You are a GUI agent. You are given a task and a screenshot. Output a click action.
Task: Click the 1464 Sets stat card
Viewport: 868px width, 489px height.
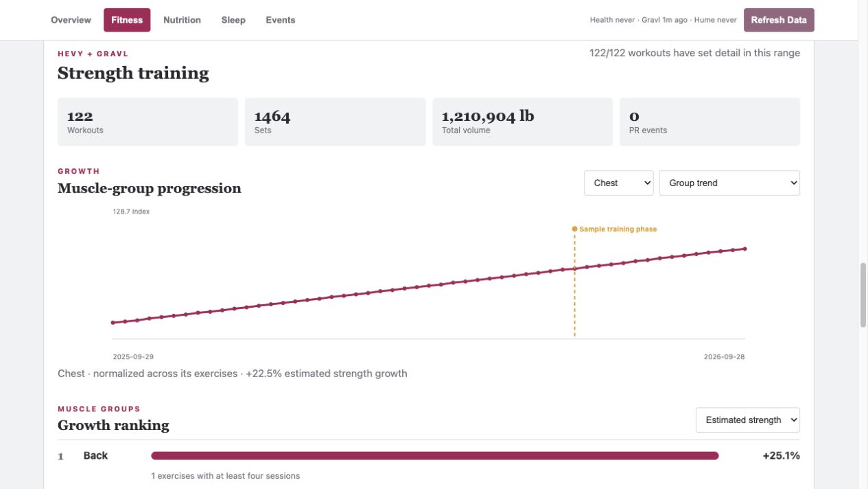click(x=335, y=122)
